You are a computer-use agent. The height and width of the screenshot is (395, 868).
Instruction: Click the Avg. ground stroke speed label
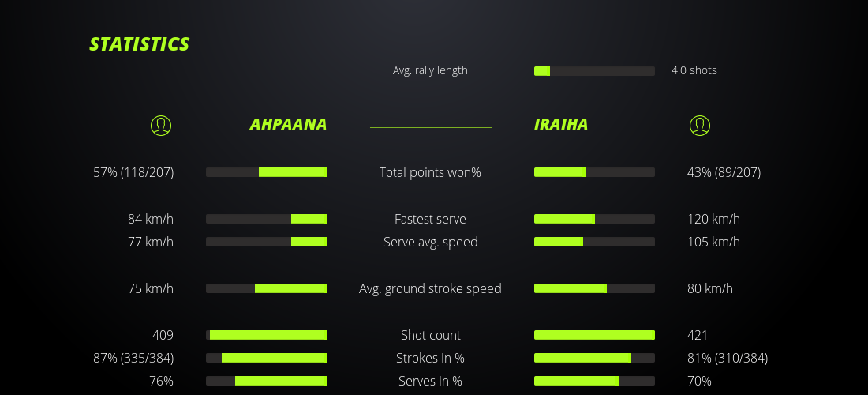pyautogui.click(x=430, y=288)
